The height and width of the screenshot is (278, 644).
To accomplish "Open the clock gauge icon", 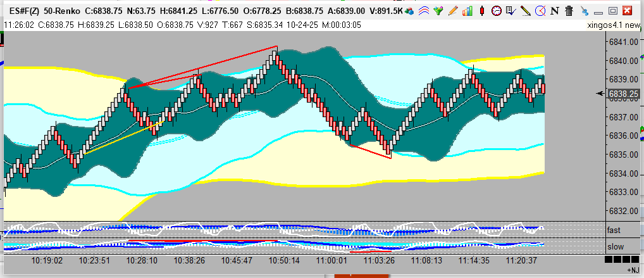I will coord(497,11).
